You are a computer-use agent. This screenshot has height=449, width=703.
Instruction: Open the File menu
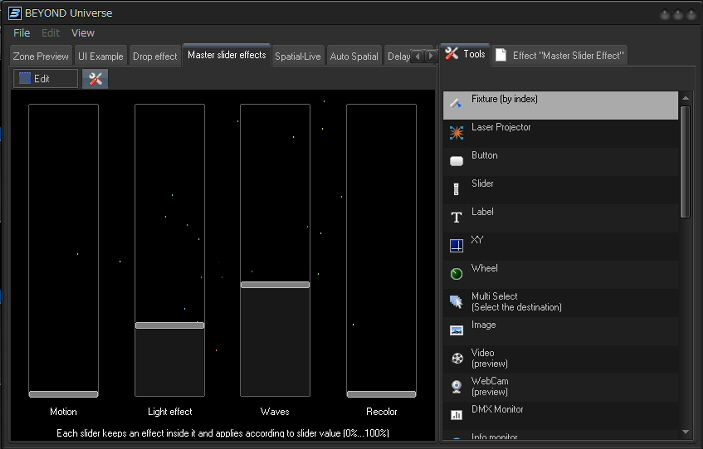click(22, 33)
